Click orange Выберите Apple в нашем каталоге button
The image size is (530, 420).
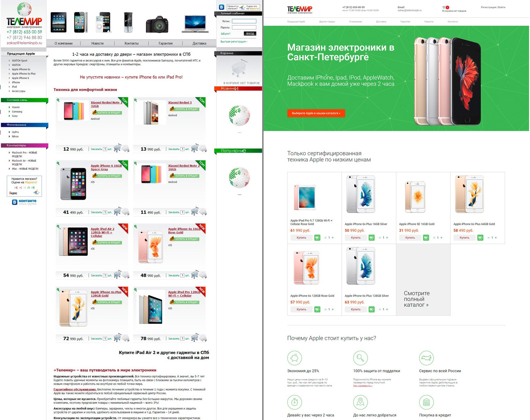[x=316, y=113]
